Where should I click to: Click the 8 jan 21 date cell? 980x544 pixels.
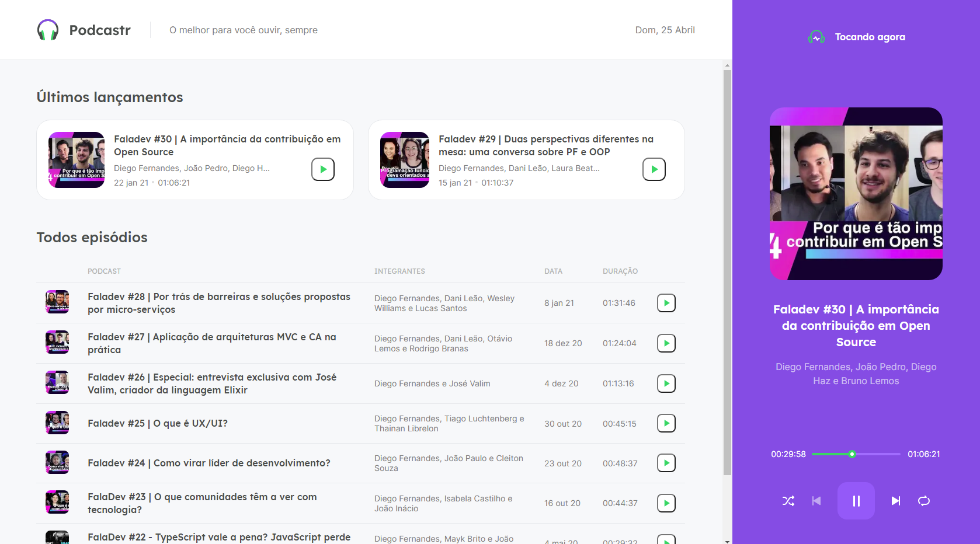point(559,303)
